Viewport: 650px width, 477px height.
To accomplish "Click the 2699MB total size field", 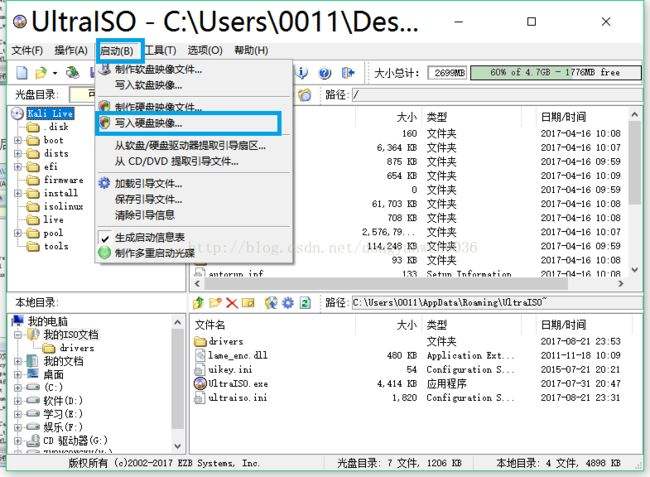I will (447, 73).
